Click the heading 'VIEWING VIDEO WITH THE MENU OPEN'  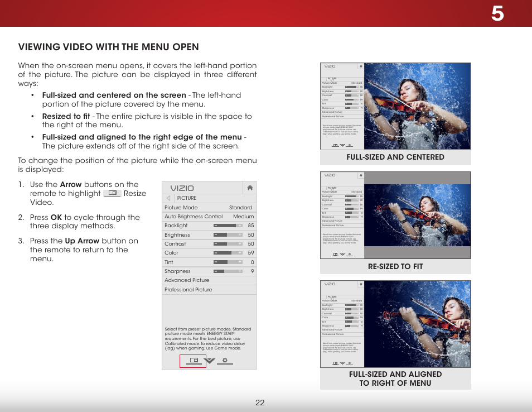[x=109, y=47]
